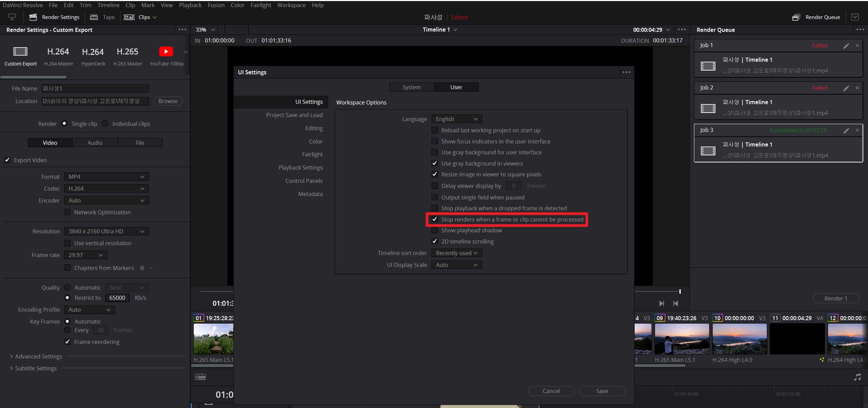Click the Tape icon in the toolbar
Viewport: 868px width, 408px height.
pos(94,17)
